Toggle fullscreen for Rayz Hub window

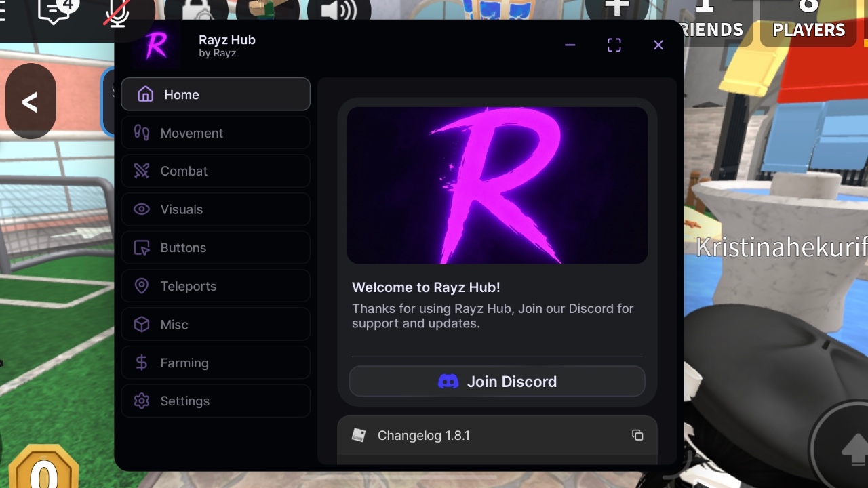pos(614,45)
